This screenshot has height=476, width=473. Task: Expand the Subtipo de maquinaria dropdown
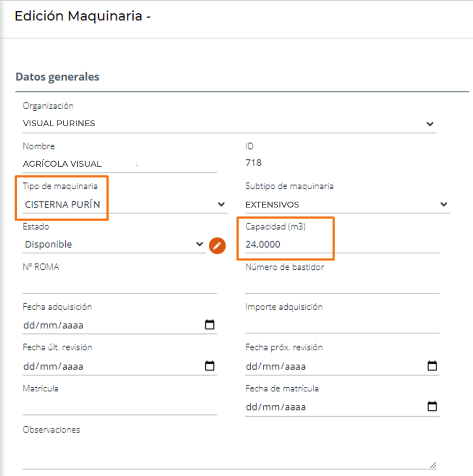pos(443,204)
